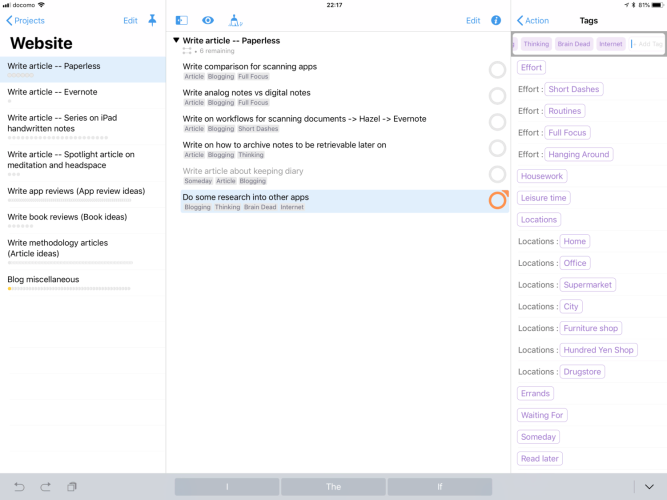The image size is (667, 500).
Task: Tap Edit in the task list toolbar
Action: pos(473,20)
